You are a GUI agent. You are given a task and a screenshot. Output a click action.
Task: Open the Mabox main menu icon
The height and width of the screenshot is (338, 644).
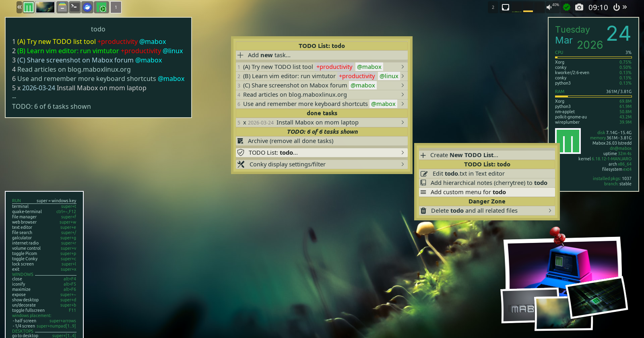point(29,7)
